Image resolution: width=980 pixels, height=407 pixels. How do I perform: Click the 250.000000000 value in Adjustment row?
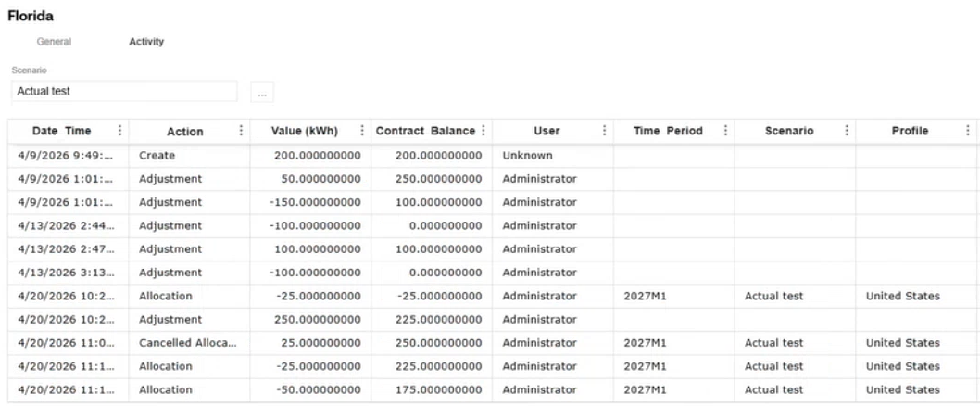tap(310, 320)
